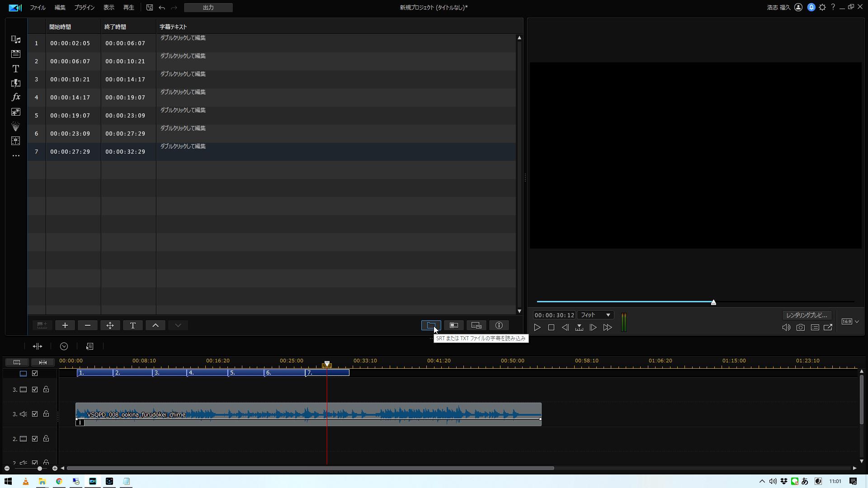Expand the more rooms (...) sidebar menu
Screen dimensions: 868x488
click(x=16, y=155)
